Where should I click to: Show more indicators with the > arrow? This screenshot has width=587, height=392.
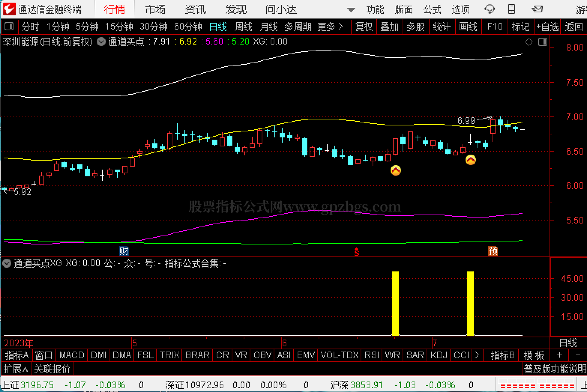[x=477, y=355]
